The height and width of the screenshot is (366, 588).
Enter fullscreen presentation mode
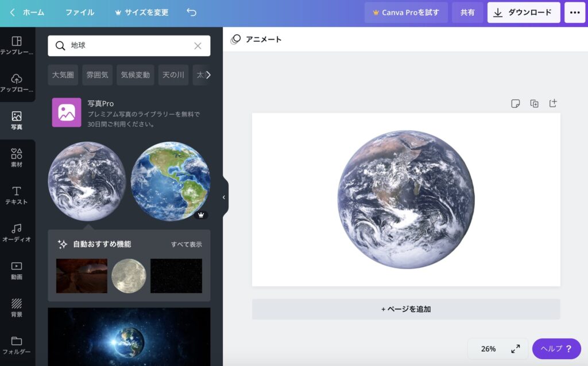[516, 349]
